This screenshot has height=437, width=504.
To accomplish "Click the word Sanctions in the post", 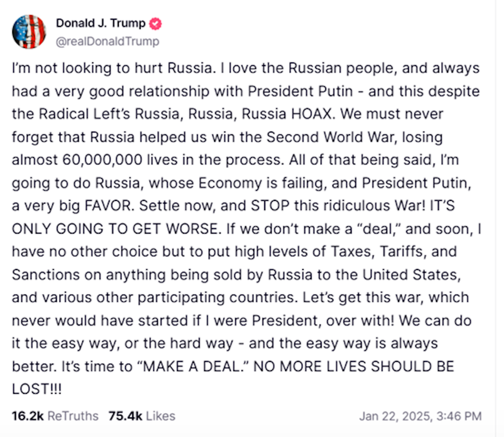I will [x=46, y=275].
